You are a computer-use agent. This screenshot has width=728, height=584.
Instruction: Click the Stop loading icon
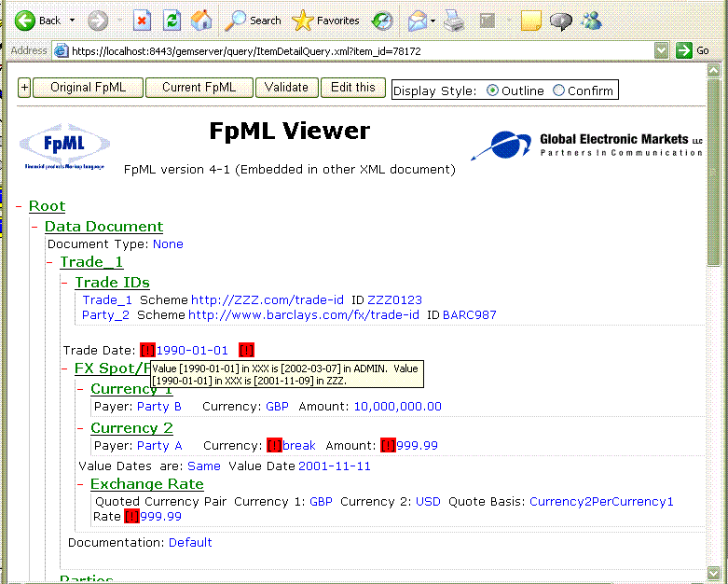[x=142, y=21]
